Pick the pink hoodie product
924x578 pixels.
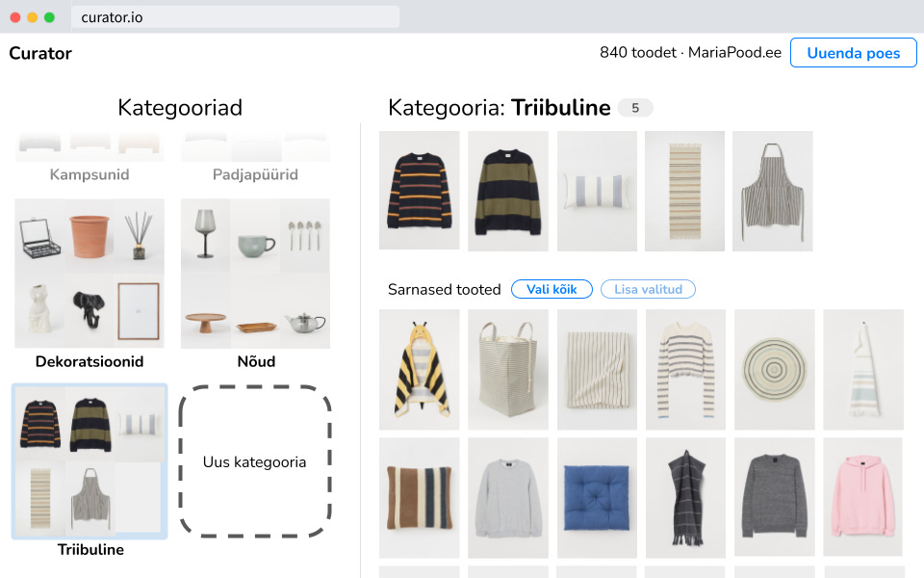tap(862, 497)
